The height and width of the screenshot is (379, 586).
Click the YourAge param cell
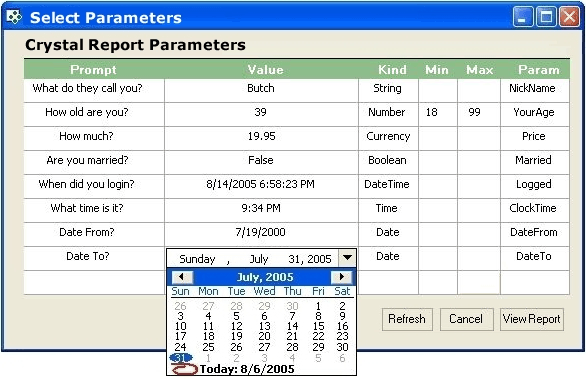[535, 114]
